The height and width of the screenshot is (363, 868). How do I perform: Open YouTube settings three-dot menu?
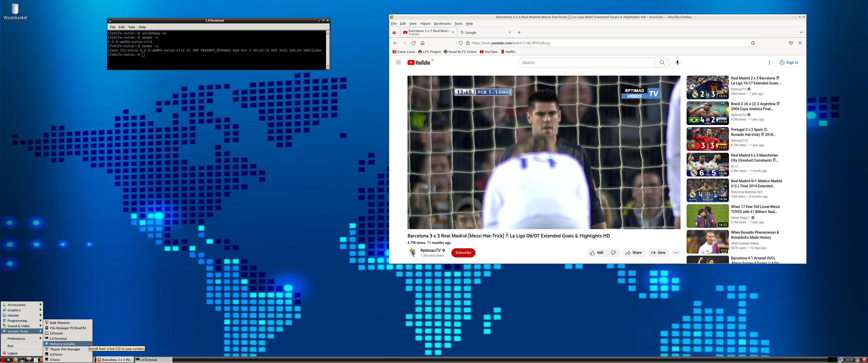[769, 62]
